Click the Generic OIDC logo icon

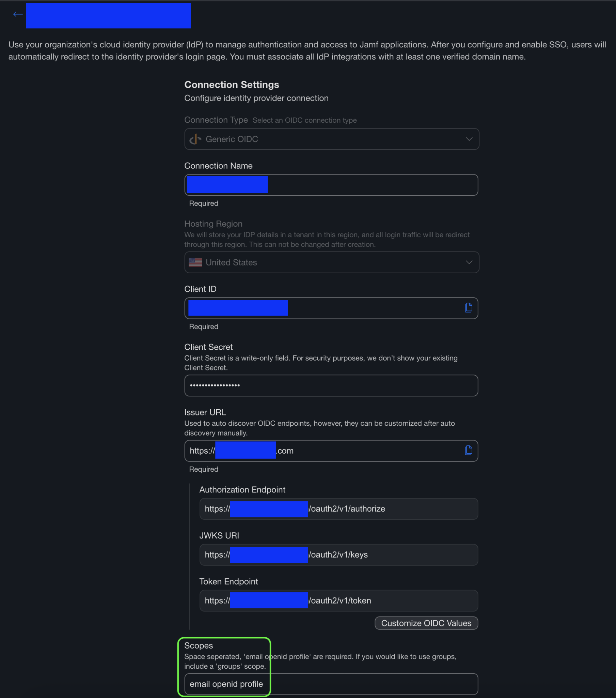tap(195, 139)
